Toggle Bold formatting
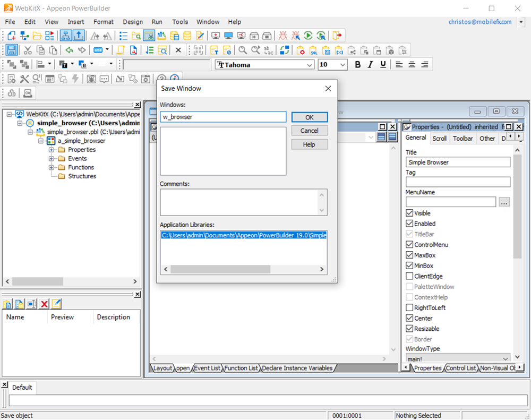This screenshot has width=531, height=420. coord(357,64)
